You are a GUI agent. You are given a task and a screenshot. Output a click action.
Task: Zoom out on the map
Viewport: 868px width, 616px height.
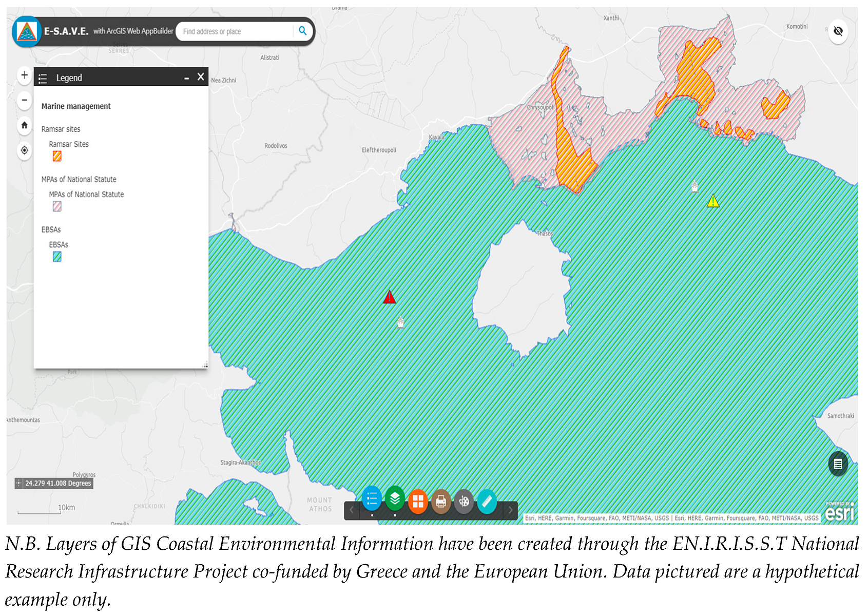tap(24, 100)
